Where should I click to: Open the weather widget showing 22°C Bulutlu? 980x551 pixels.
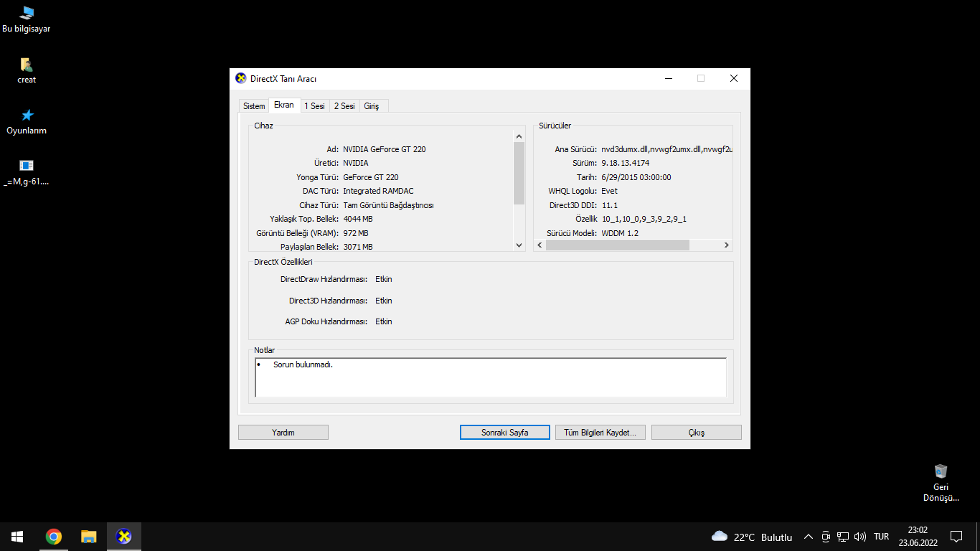(x=752, y=537)
